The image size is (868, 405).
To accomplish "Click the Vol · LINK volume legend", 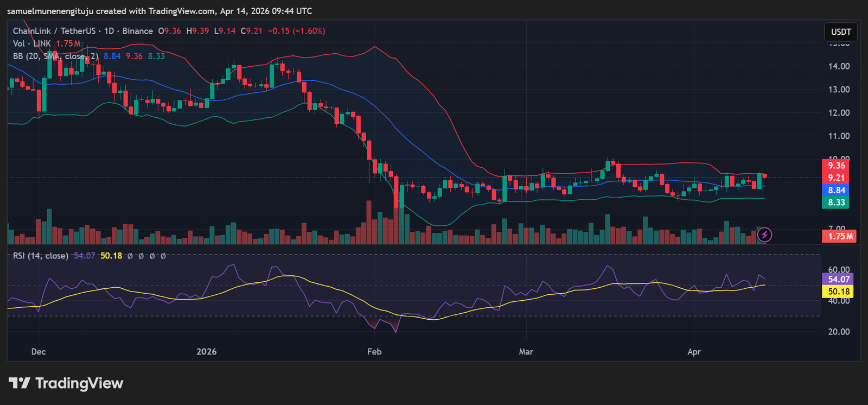I will [x=32, y=43].
